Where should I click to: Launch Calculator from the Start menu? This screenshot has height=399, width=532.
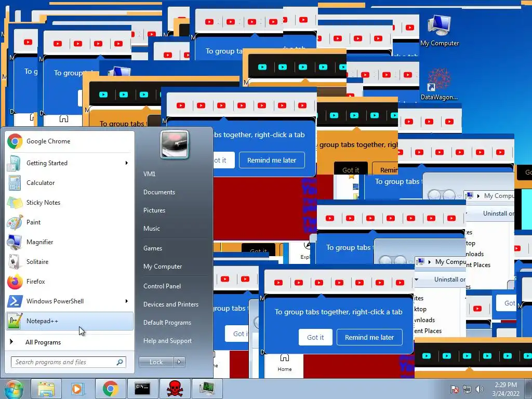pyautogui.click(x=70, y=182)
